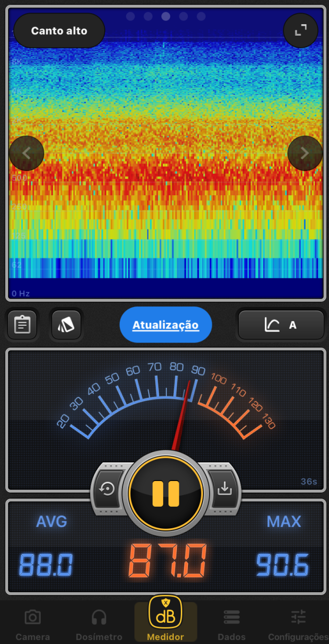This screenshot has width=329, height=644.
Task: Select the Medidor dB tab
Action: (165, 618)
